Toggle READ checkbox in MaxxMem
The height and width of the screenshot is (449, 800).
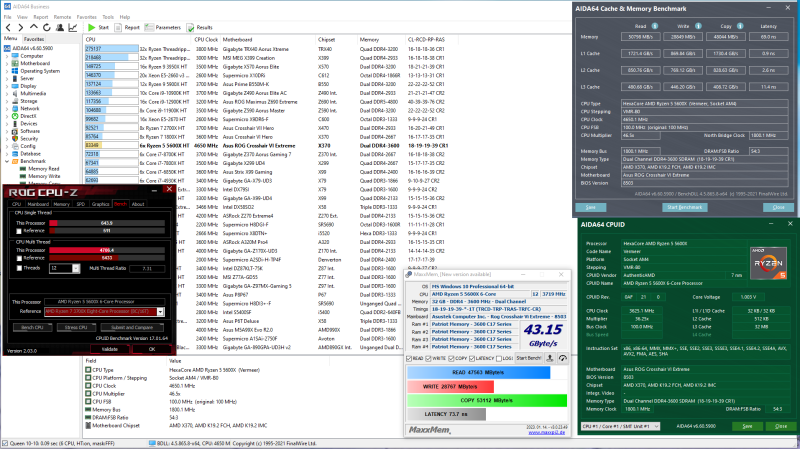[409, 359]
